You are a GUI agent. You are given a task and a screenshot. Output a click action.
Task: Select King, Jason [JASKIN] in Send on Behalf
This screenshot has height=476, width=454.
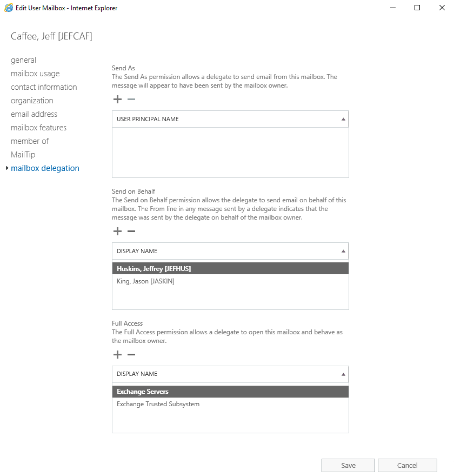click(230, 281)
